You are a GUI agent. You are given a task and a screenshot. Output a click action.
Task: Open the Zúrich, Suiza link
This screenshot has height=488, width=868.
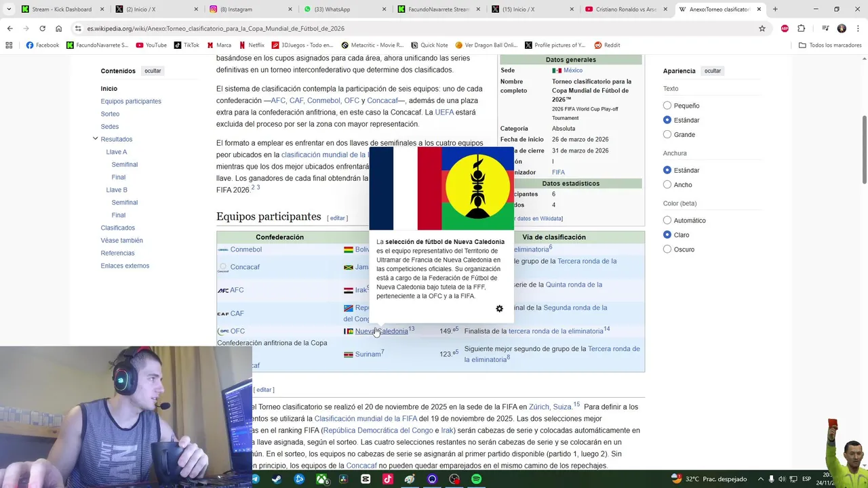[x=550, y=407]
